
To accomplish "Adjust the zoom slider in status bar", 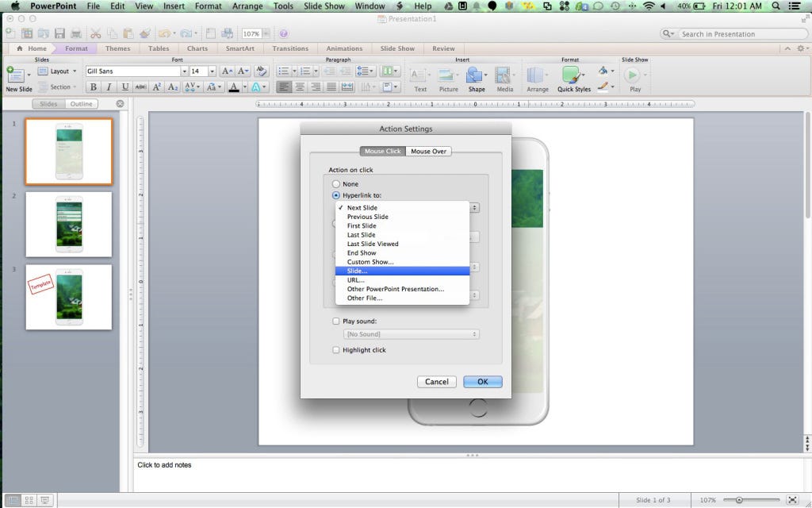I will click(x=739, y=500).
